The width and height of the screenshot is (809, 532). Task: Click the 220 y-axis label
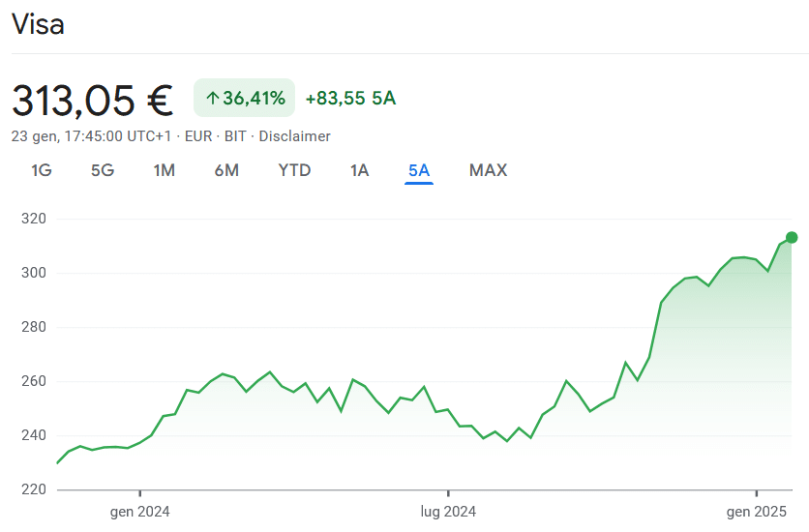tap(34, 489)
